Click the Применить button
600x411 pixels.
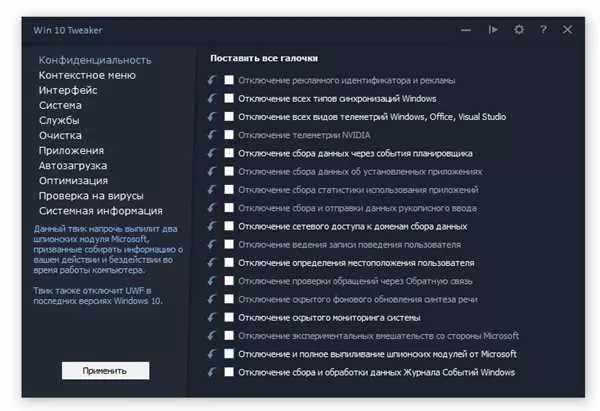pyautogui.click(x=105, y=370)
